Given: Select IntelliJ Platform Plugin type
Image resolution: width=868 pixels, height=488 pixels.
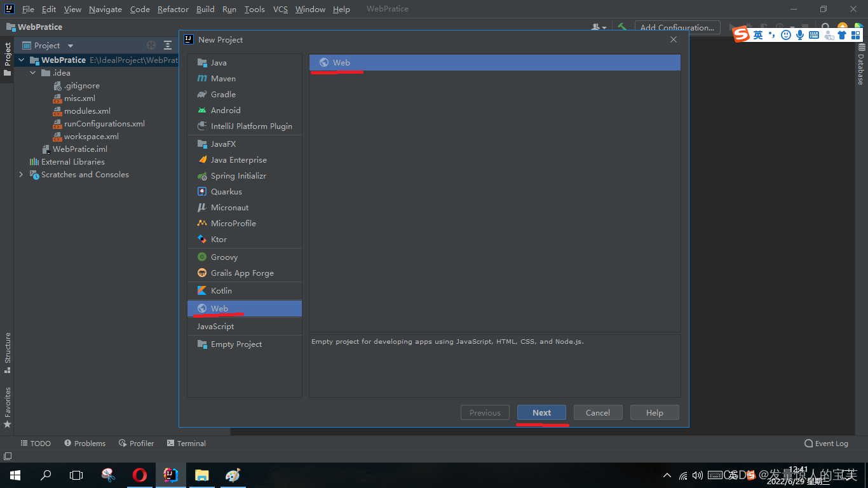Looking at the screenshot, I should coord(245,126).
